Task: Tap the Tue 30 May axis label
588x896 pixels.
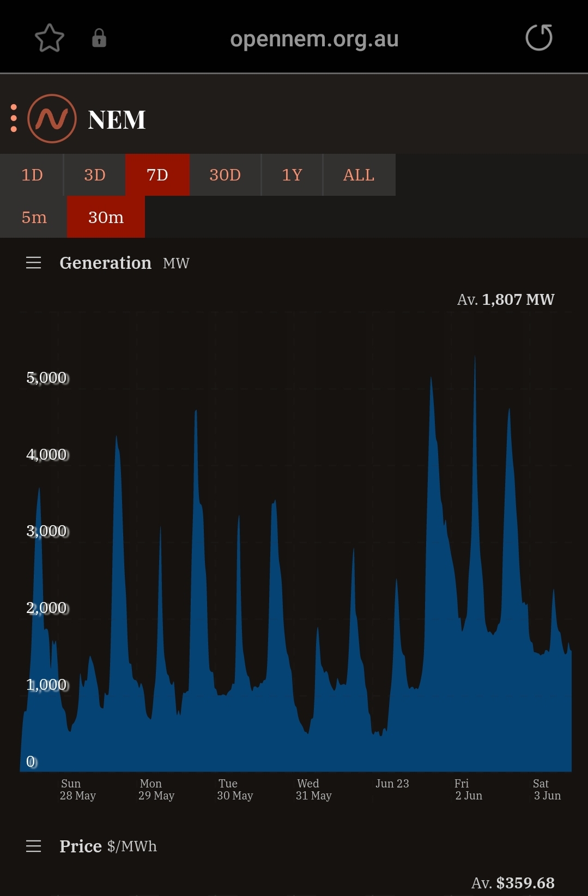Action: click(235, 789)
